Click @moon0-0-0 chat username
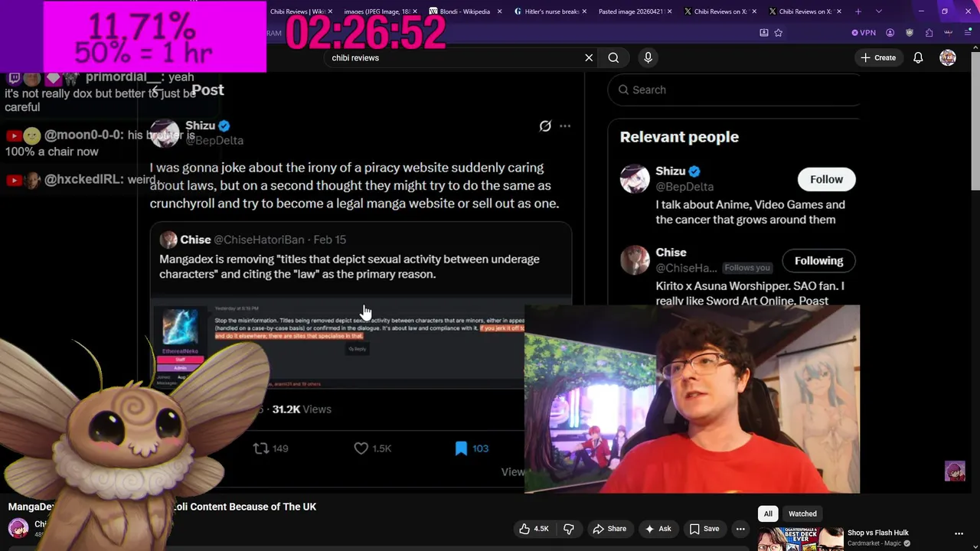Screen dimensions: 980x551 (x=83, y=135)
